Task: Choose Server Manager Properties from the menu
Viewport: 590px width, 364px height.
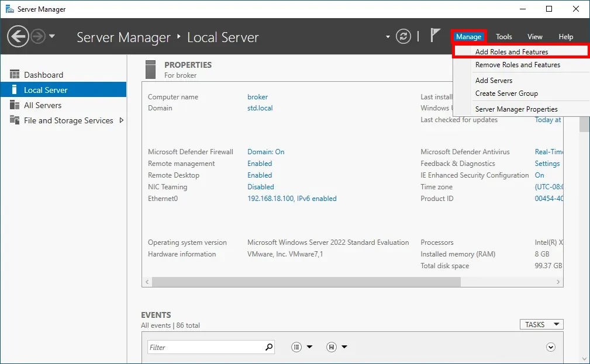Action: [x=516, y=109]
